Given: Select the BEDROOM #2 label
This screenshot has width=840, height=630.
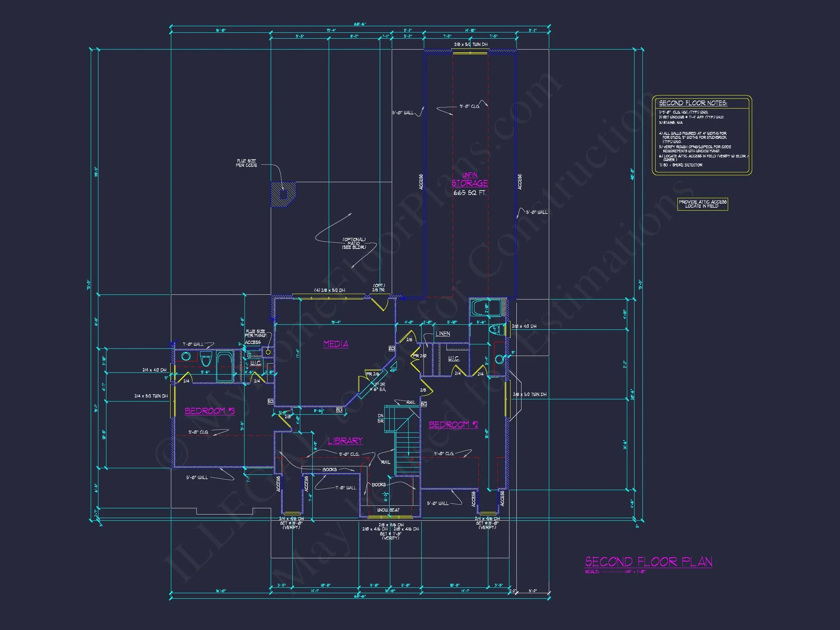Looking at the screenshot, I should (453, 424).
